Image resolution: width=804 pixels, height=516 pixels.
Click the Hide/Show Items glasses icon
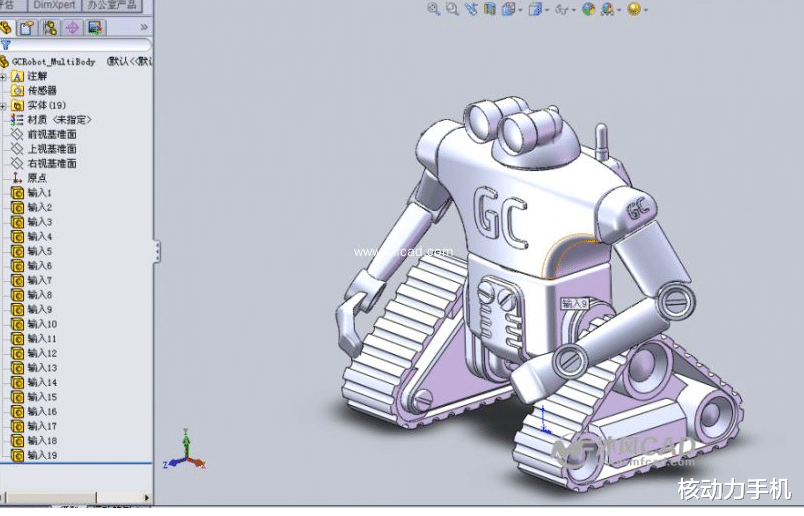coord(561,9)
